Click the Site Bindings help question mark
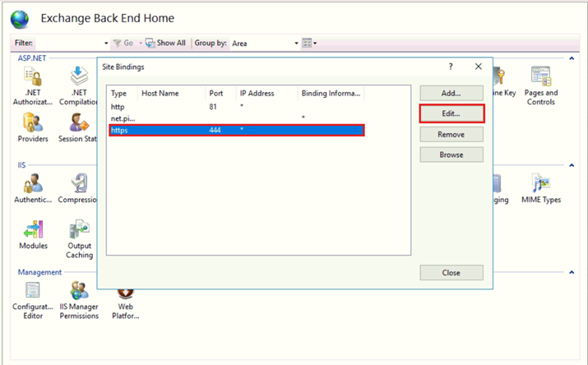The width and height of the screenshot is (588, 365). [x=451, y=67]
